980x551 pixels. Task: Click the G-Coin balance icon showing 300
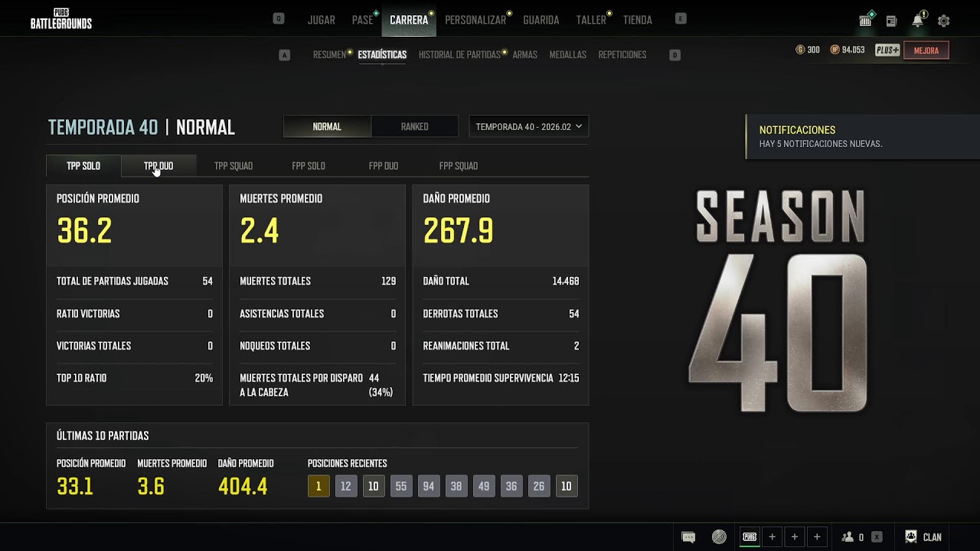tap(801, 50)
